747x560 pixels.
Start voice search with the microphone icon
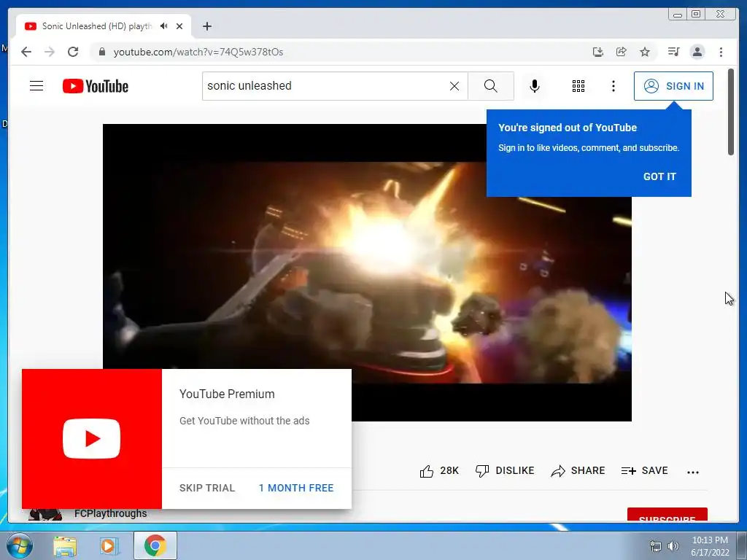pos(535,86)
